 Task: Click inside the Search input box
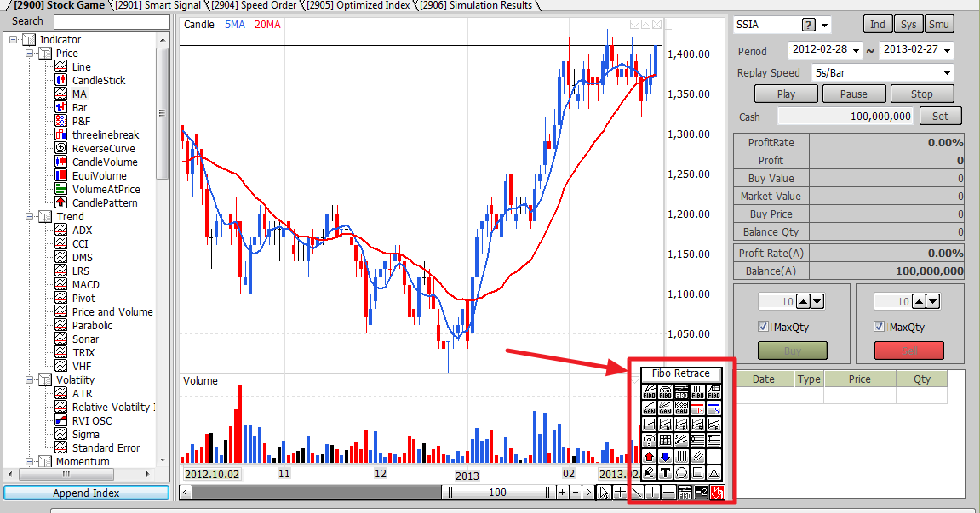click(111, 20)
